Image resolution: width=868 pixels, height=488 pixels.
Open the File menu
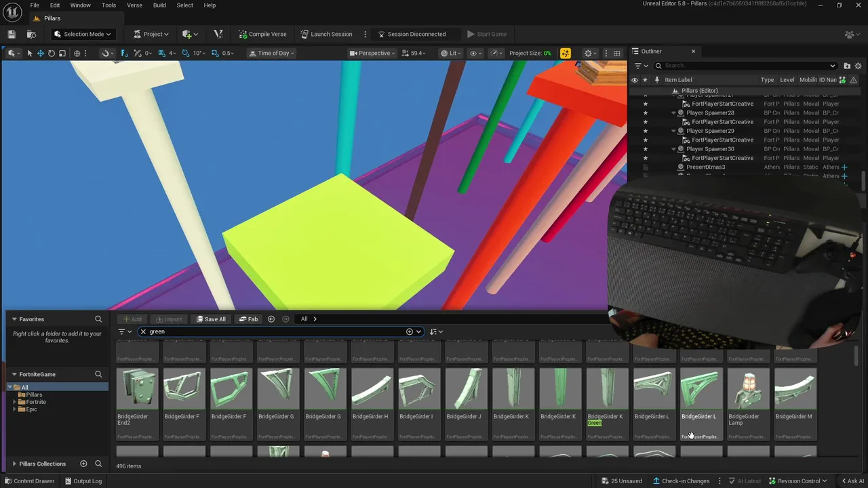coord(35,5)
